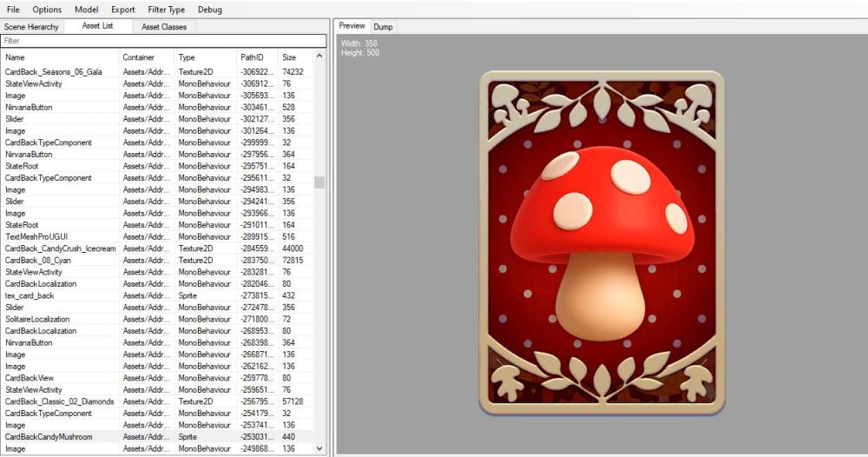Click the asset list vertical scrollbar thumb
Viewport: 868px width, 457px height.
point(319,182)
